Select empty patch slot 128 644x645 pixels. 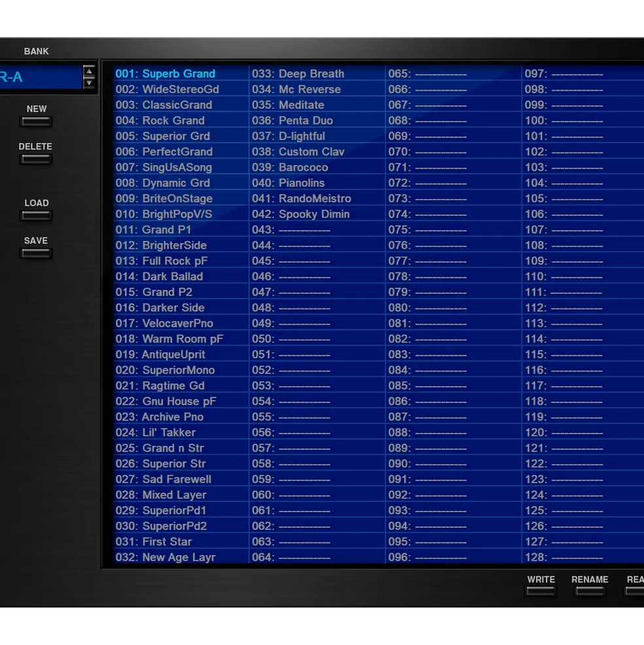pos(583,557)
